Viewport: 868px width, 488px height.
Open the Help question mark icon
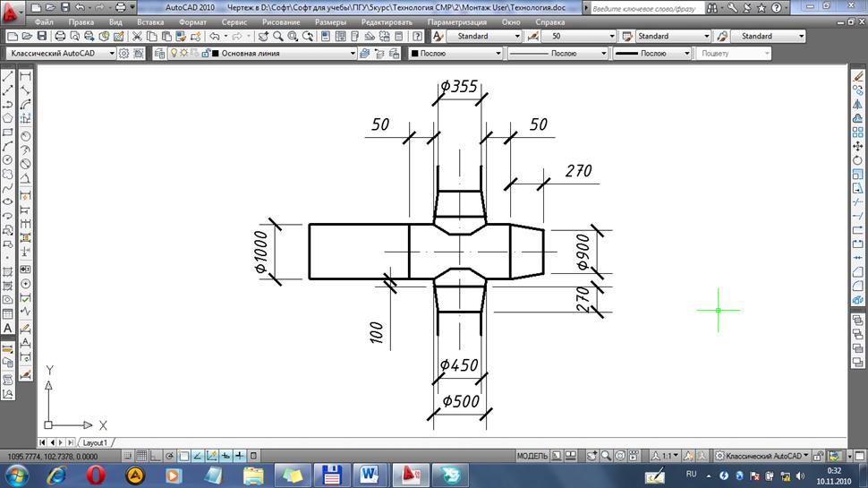coord(417,37)
